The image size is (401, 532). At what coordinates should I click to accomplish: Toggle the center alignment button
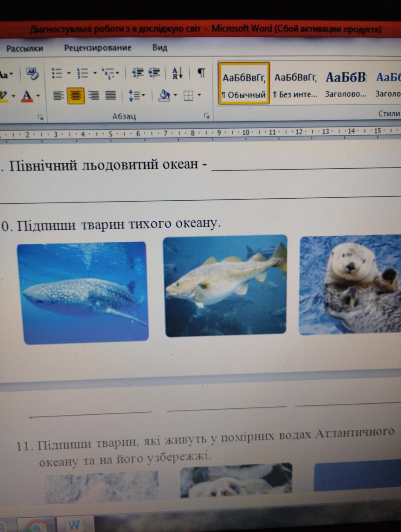tap(76, 95)
